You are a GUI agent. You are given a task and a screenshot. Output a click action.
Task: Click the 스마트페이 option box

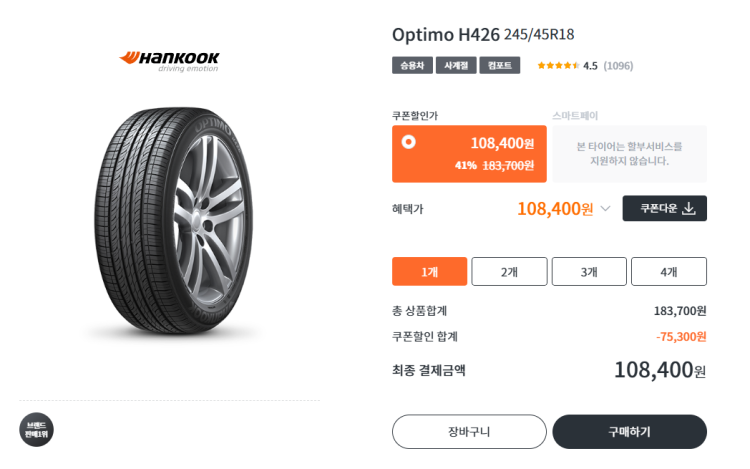(x=629, y=153)
